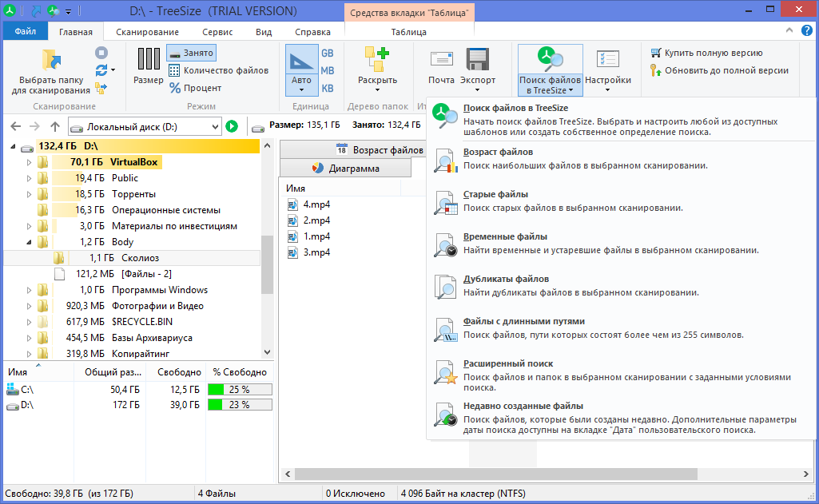Click Обновить до полной версии link
Image resolution: width=819 pixels, height=504 pixels.
click(719, 70)
